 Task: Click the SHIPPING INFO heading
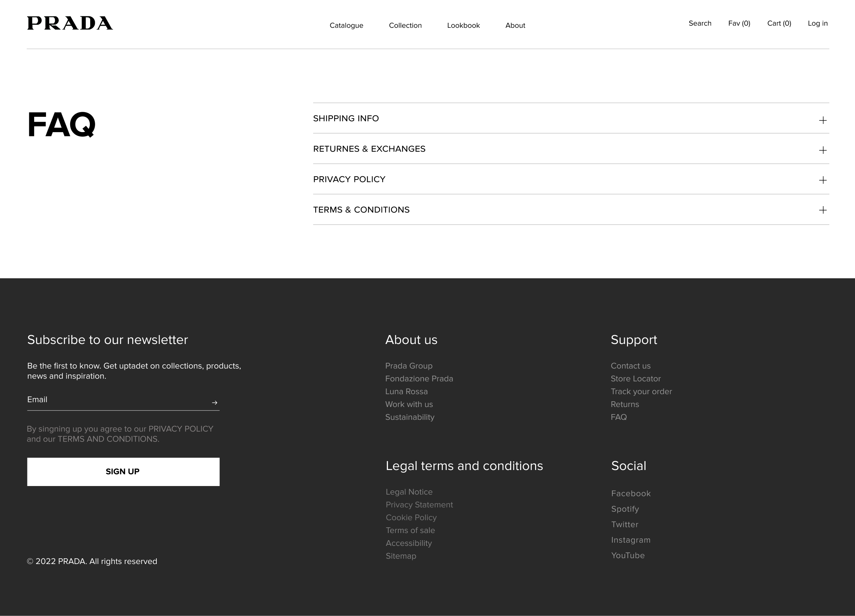click(x=346, y=118)
